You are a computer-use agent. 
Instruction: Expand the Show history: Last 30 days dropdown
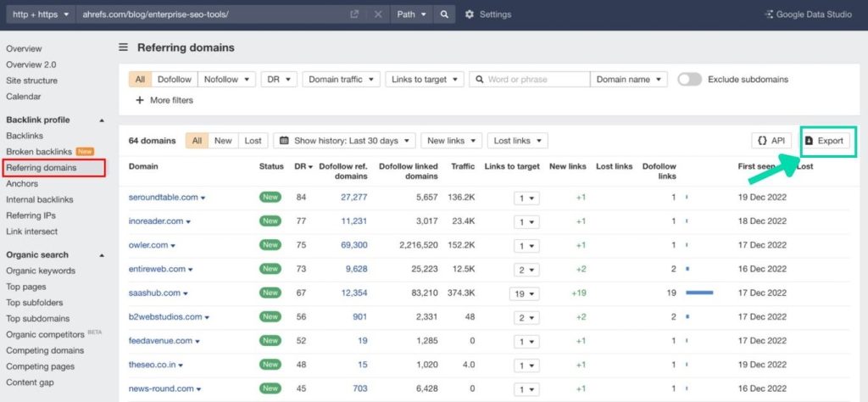click(347, 141)
